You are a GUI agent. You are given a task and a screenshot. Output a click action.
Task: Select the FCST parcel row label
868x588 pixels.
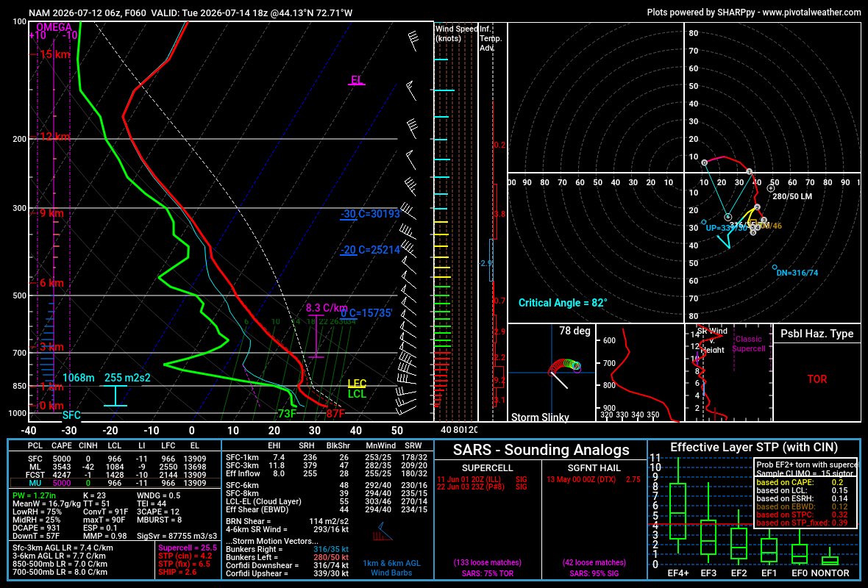point(35,475)
